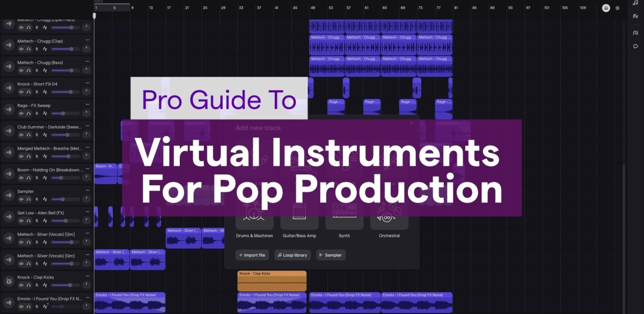Adjust volume slider of Meltech - Chugg (Clap)
The width and height of the screenshot is (644, 314).
coord(65,49)
